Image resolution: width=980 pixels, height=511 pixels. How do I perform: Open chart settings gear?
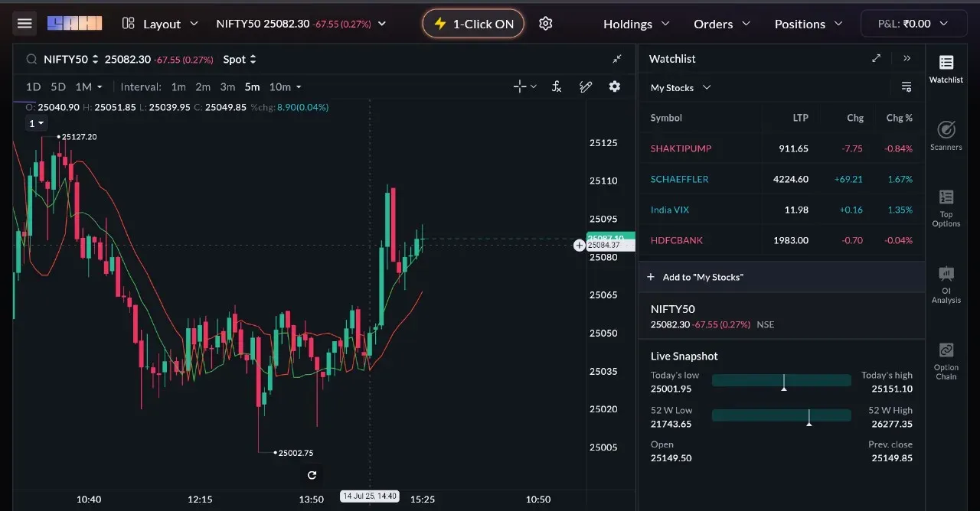pyautogui.click(x=614, y=86)
